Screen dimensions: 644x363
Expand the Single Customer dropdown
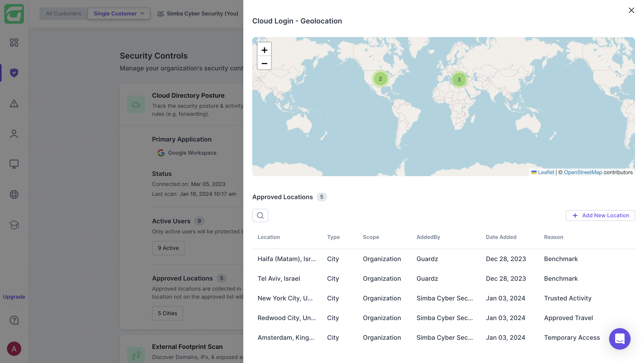click(x=119, y=13)
